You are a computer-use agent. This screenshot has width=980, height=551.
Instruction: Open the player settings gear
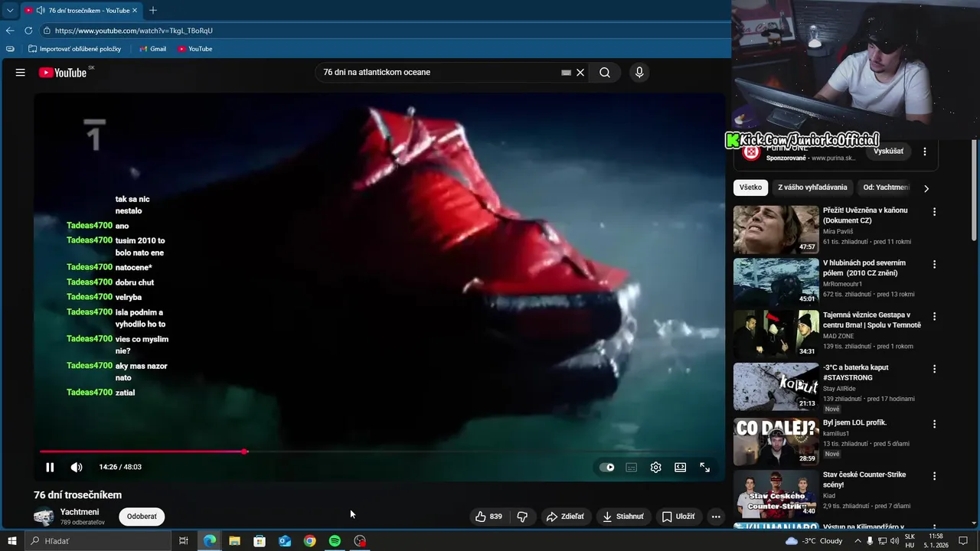[656, 468]
